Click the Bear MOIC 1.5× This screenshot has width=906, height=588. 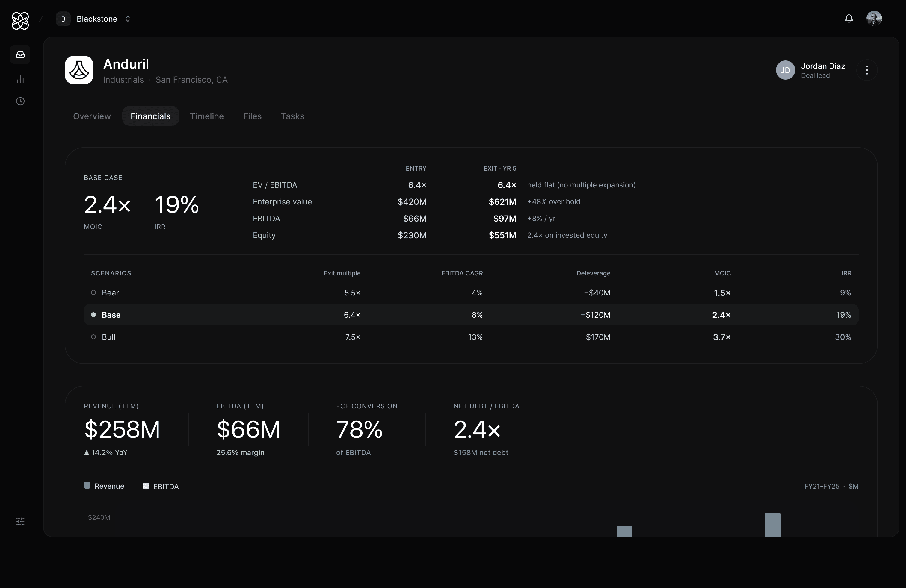[x=722, y=293]
